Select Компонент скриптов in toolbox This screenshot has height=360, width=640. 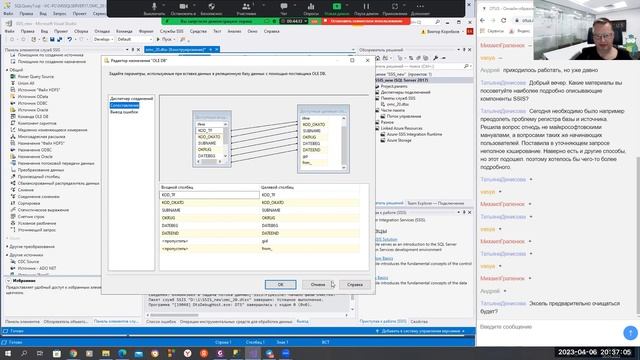tap(37, 123)
